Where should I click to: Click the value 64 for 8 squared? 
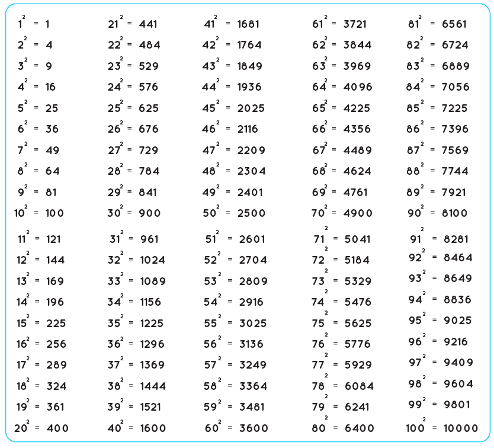point(53,171)
